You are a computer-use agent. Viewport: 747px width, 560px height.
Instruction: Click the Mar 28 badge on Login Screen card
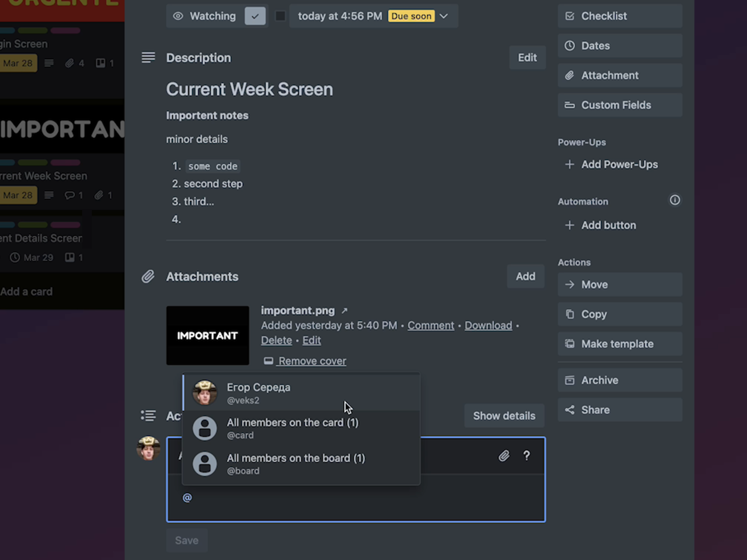(18, 63)
